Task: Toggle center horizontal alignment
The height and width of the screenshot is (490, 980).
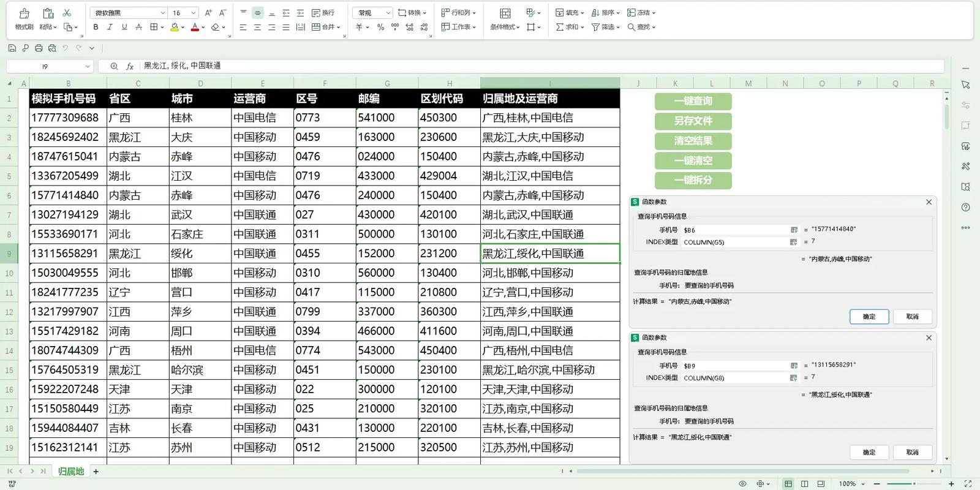Action: (x=257, y=27)
